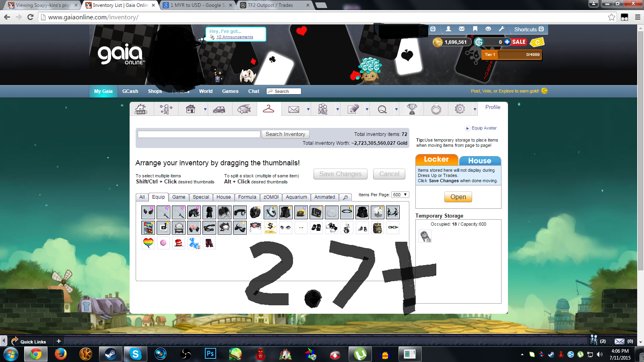The height and width of the screenshot is (362, 644).
Task: Click the Tier 1 progress bar
Action: point(512,55)
